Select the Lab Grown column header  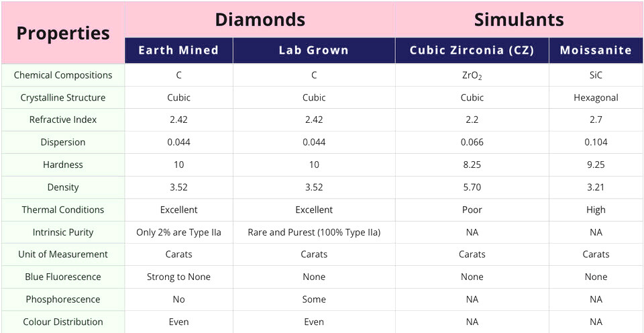coord(314,50)
